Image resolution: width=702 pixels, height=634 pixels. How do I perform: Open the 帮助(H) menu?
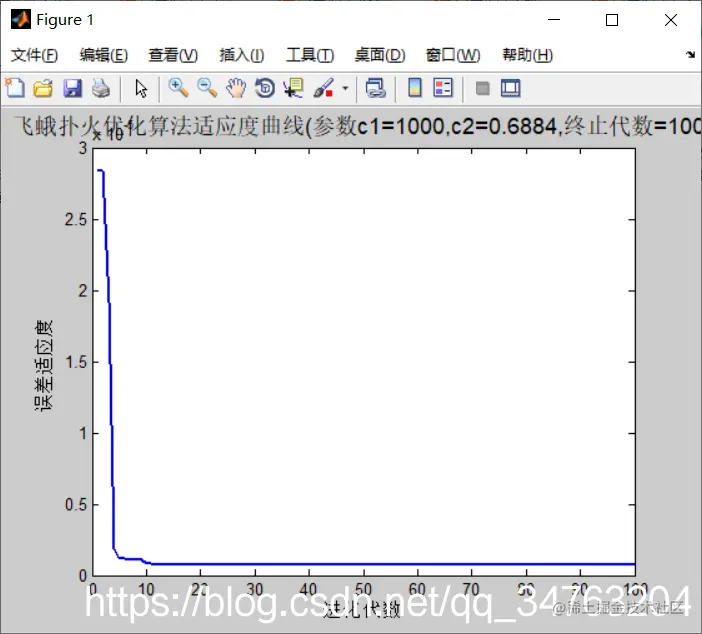[527, 55]
